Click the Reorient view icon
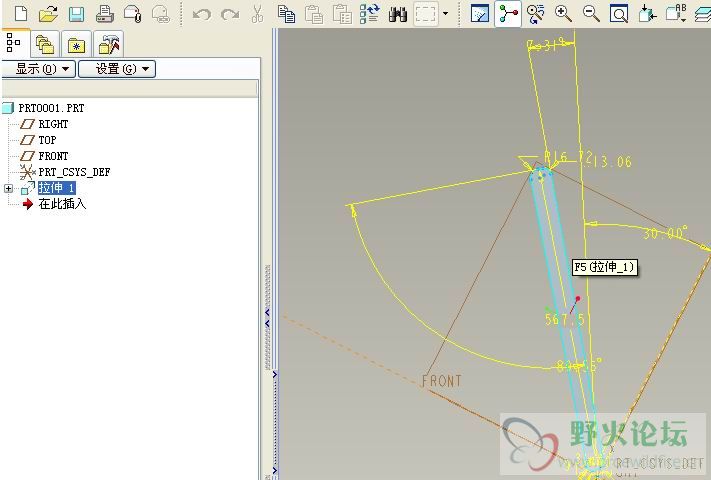711x480 pixels. point(647,14)
